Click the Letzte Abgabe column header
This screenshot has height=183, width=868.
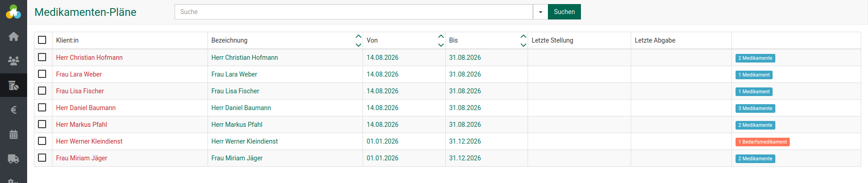655,40
